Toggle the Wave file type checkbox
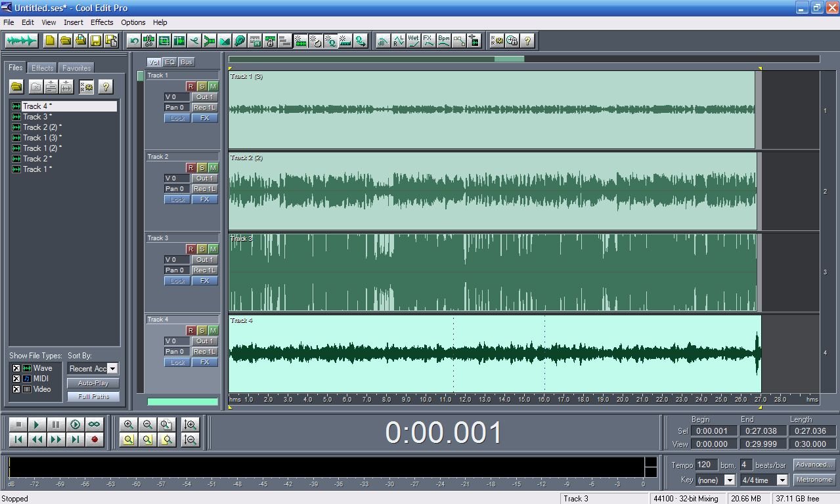Viewport: 840px width, 504px height. 16,368
